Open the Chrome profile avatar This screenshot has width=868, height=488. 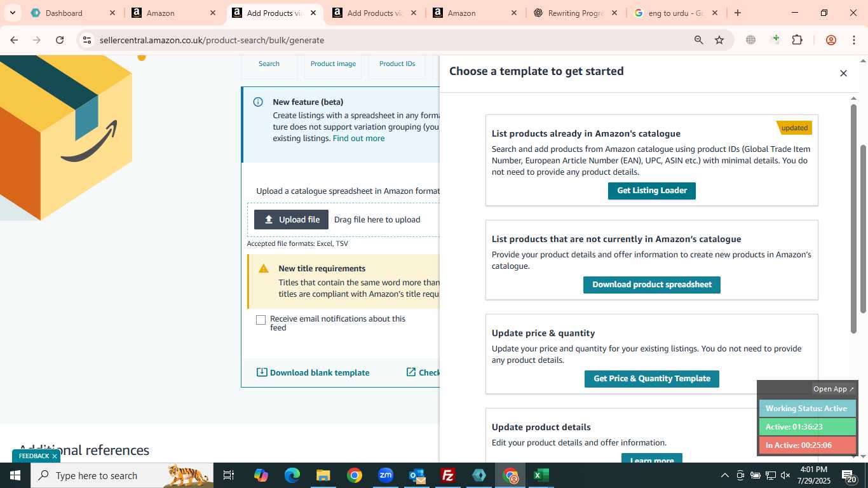click(831, 40)
